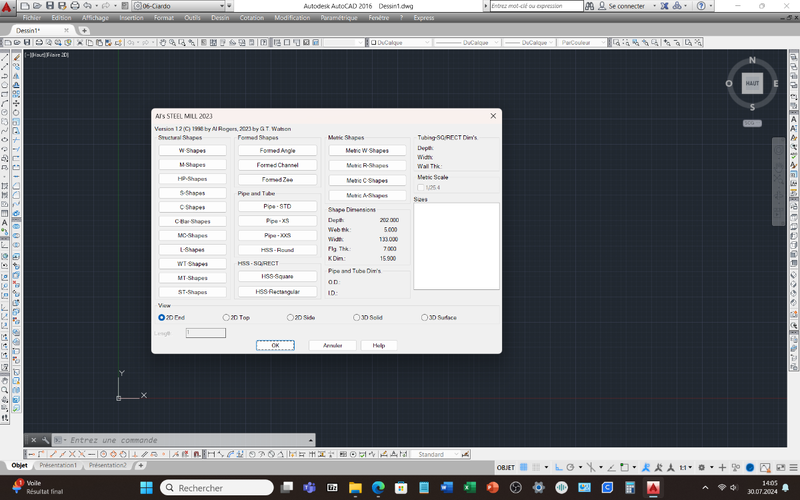
Task: Click the binoculars search icon
Action: coord(589,6)
